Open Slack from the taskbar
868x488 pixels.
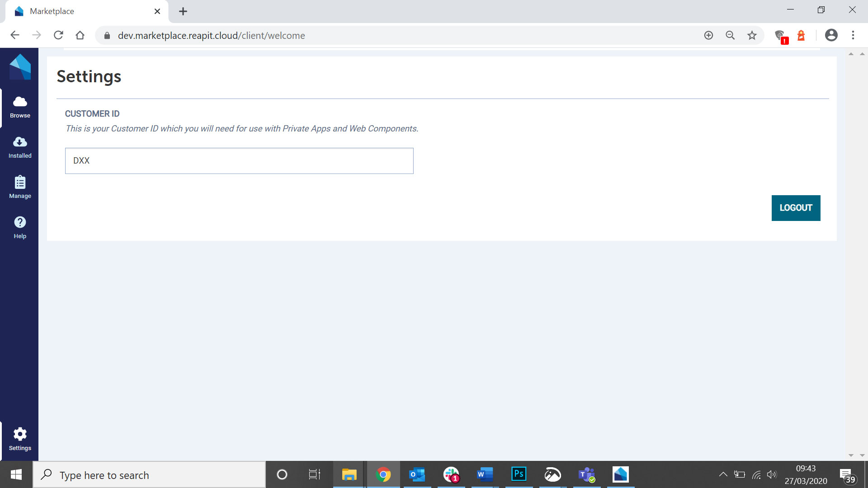click(451, 474)
